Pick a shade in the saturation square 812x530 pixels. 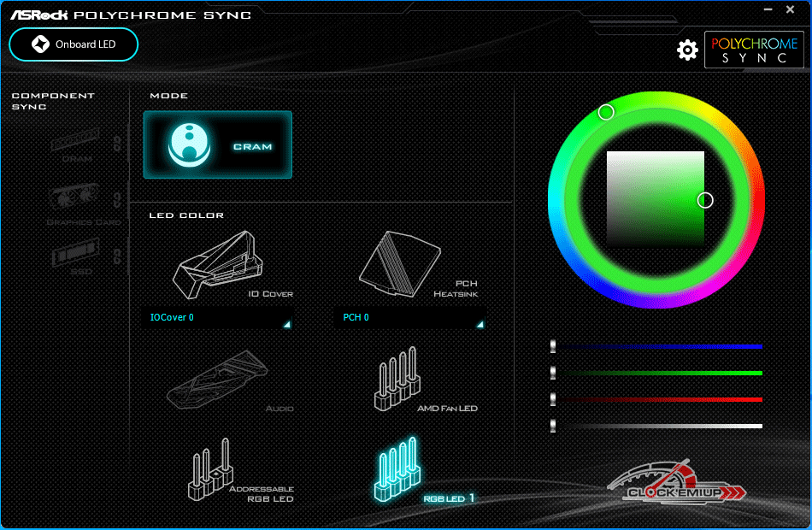point(655,199)
